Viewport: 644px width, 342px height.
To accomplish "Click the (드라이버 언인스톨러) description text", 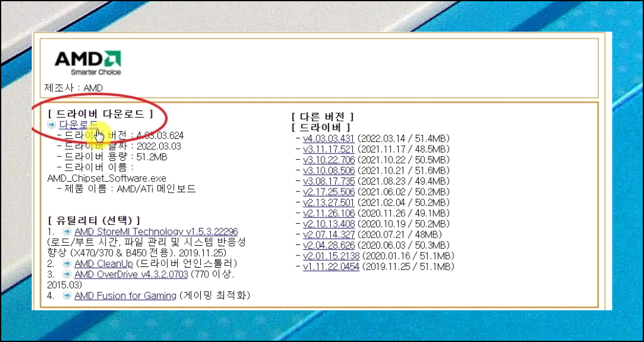I will 187,263.
